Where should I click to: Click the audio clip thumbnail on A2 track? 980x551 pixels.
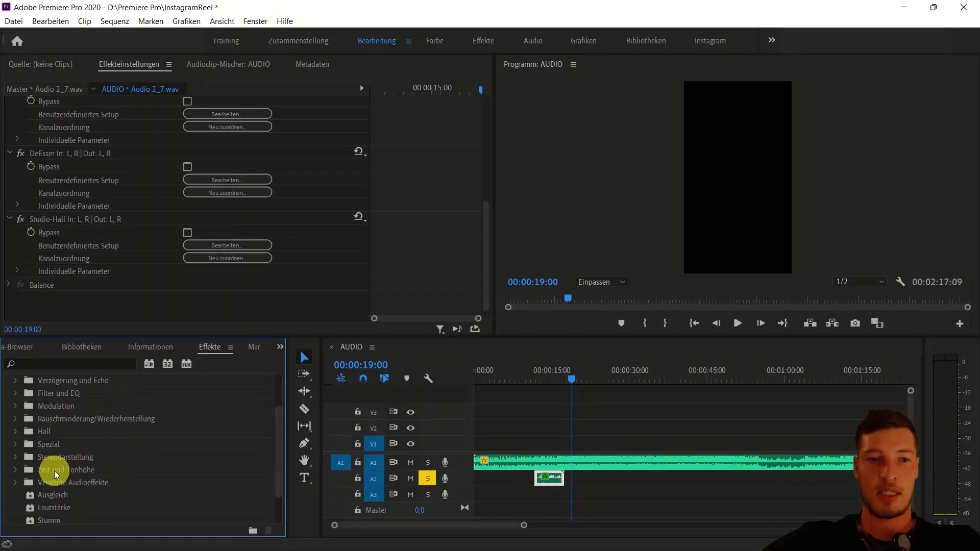[549, 478]
